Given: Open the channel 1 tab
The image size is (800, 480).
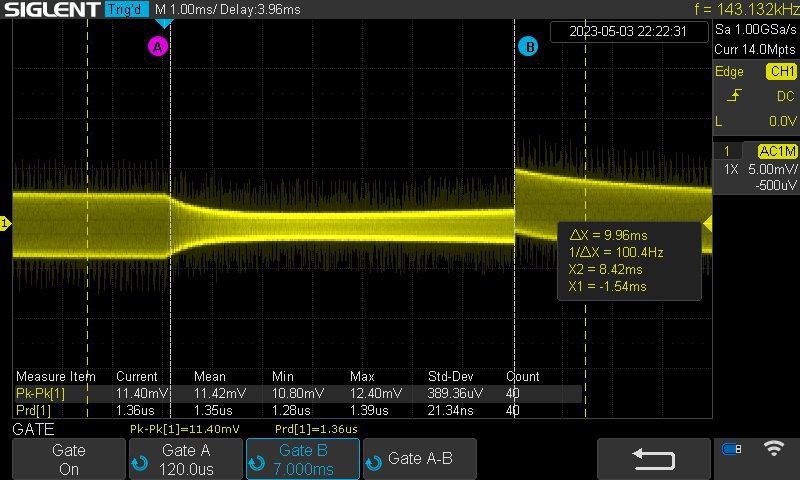Looking at the screenshot, I should [727, 151].
